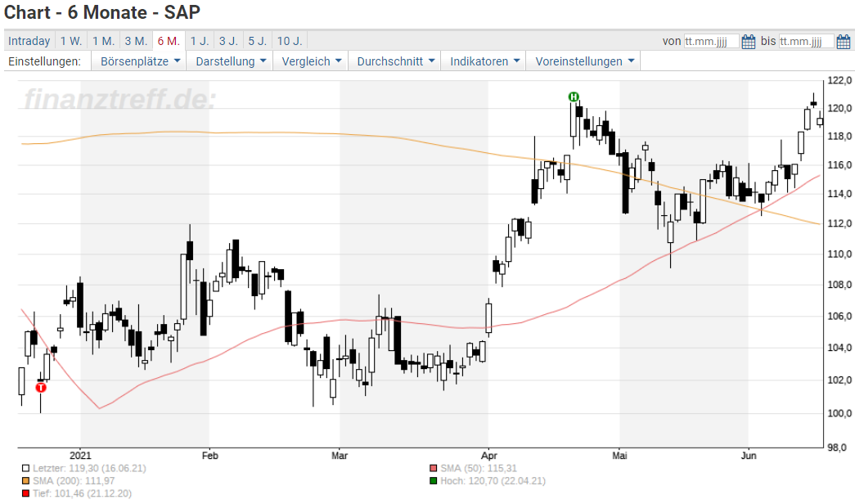
Task: Expand the Börsenplätze dropdown
Action: tap(140, 61)
